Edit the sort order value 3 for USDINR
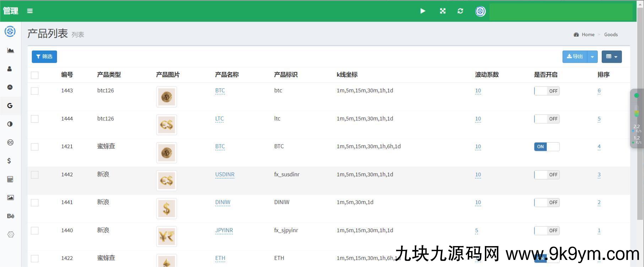Screen dimensions: 644x267 point(599,174)
